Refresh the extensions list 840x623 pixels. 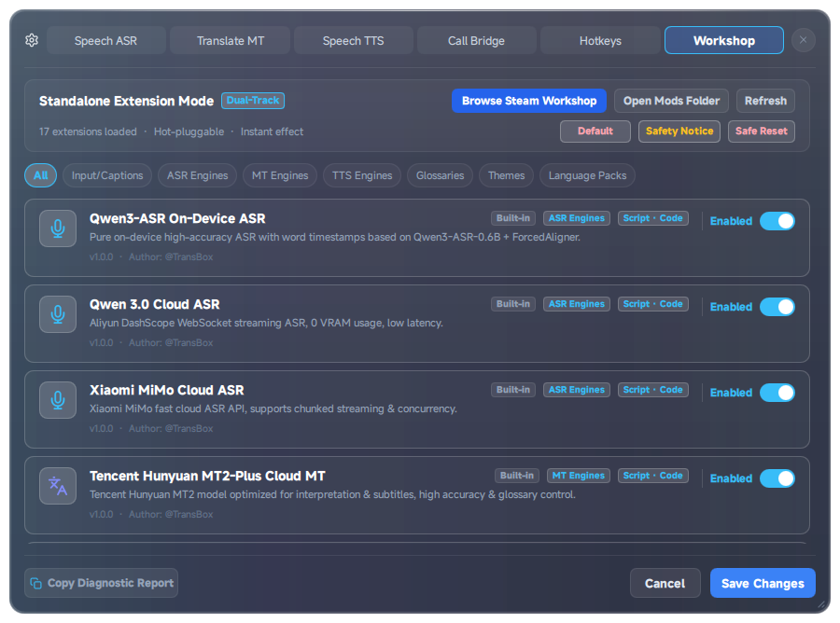click(x=765, y=101)
